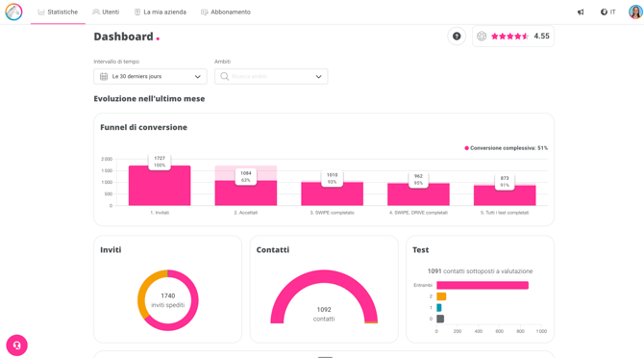644x358 pixels.
Task: Expand the 'Le 30 derniers jours' dropdown
Action: tap(150, 76)
